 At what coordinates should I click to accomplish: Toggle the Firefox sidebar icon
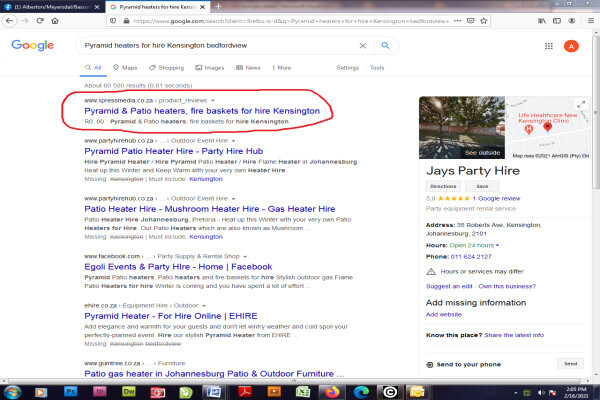(557, 21)
